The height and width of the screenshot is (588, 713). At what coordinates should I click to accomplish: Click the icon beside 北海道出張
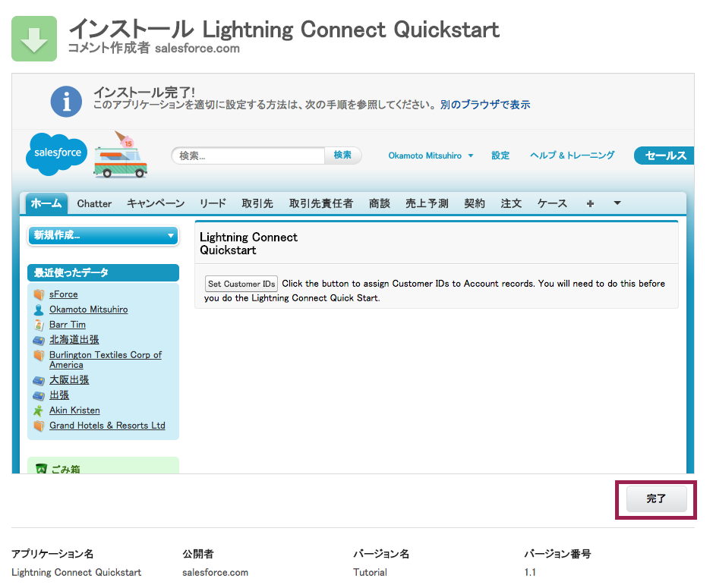[x=39, y=341]
